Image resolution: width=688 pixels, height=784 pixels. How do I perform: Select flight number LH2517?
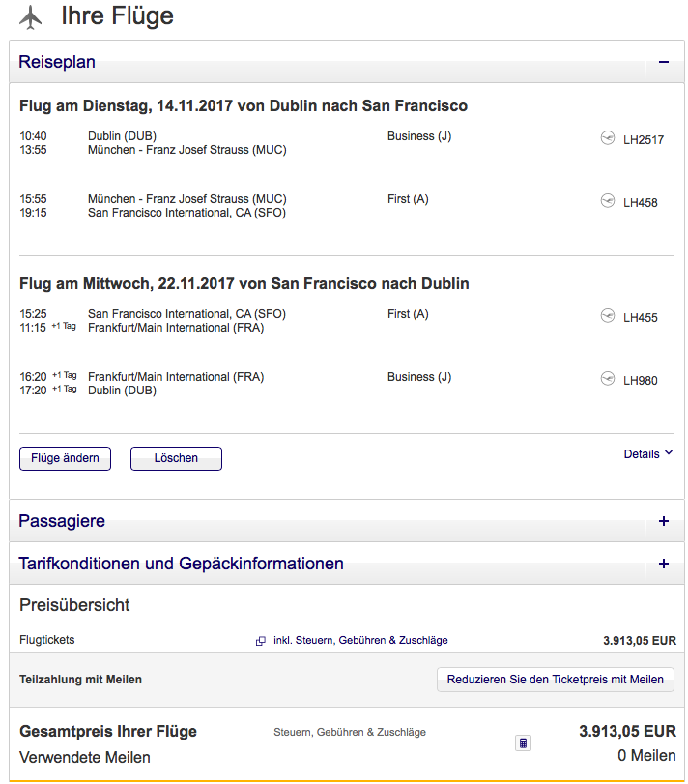(x=644, y=139)
